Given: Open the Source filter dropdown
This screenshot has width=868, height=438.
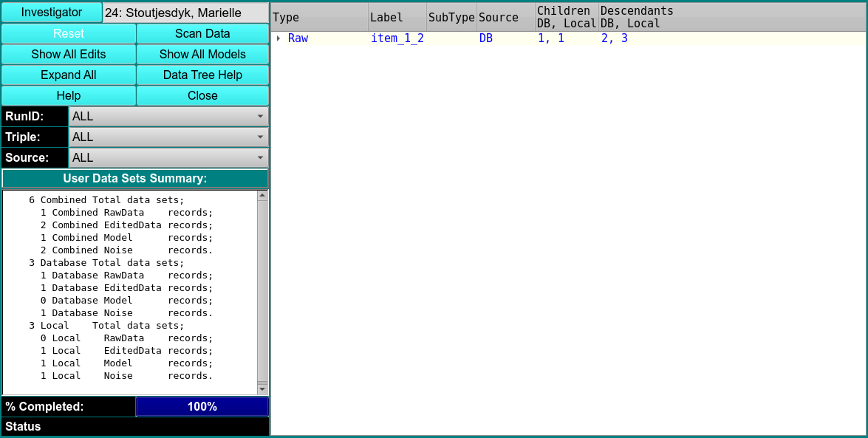Looking at the screenshot, I should pos(168,158).
